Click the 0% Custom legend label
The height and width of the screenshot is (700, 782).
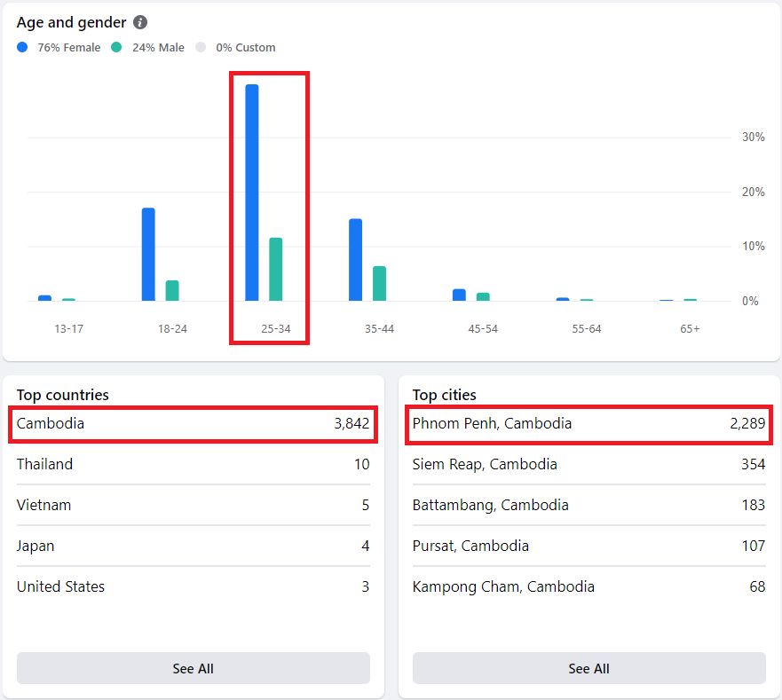tap(245, 47)
